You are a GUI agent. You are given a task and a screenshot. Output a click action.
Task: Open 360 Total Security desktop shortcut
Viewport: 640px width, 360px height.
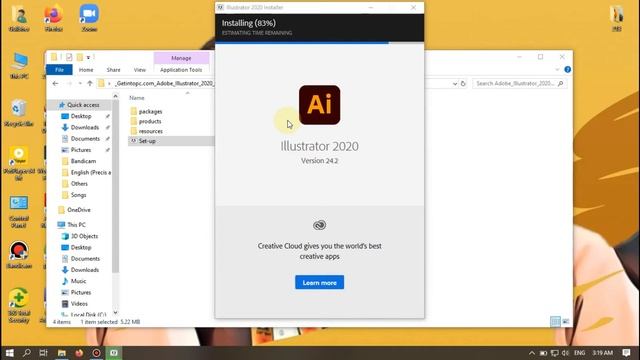pyautogui.click(x=19, y=305)
